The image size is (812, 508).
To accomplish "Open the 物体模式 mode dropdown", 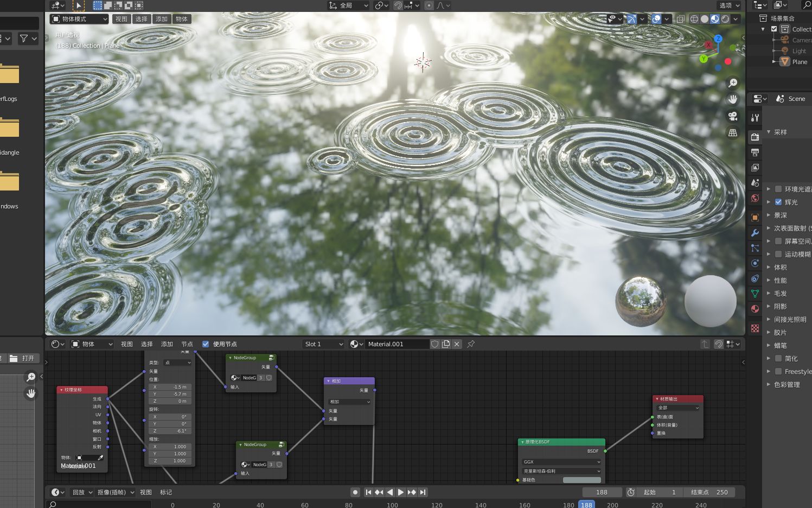I will click(x=79, y=19).
